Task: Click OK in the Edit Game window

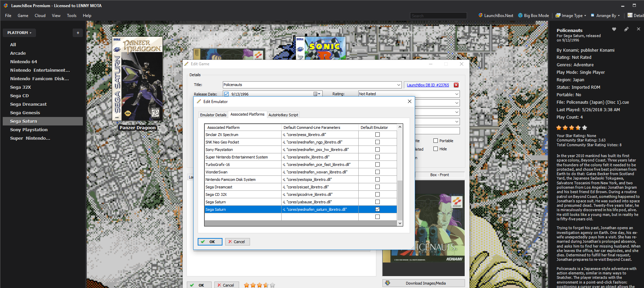Action: coord(199,285)
